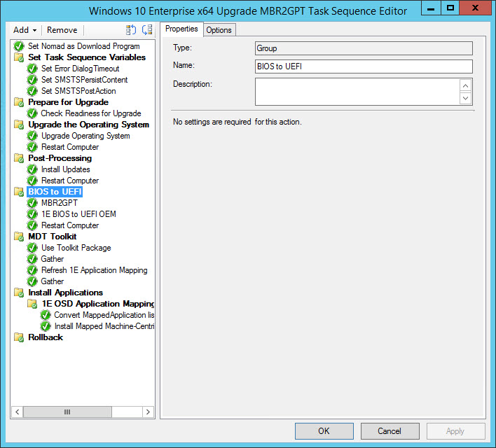The height and width of the screenshot is (448, 496).
Task: Click Remove in the toolbar
Action: [62, 30]
